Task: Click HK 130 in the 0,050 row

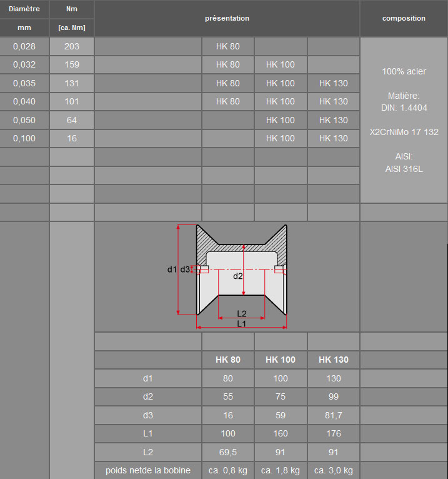Action: click(x=334, y=120)
